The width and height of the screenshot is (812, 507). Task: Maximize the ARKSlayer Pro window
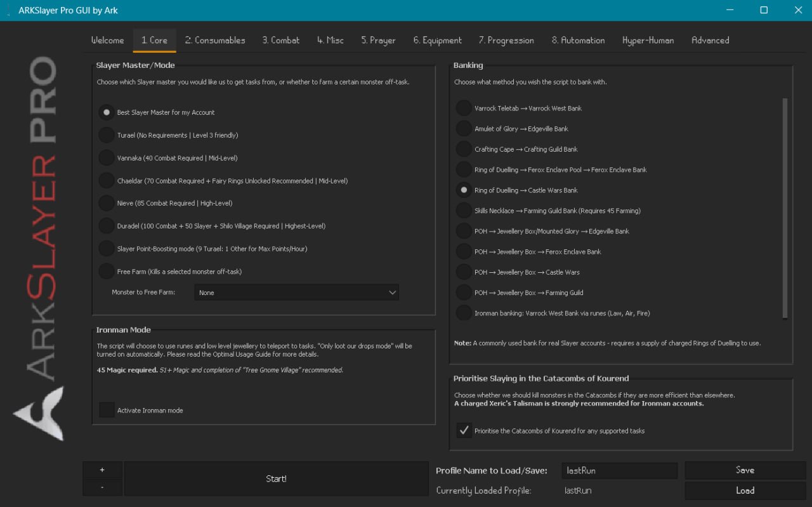point(764,10)
